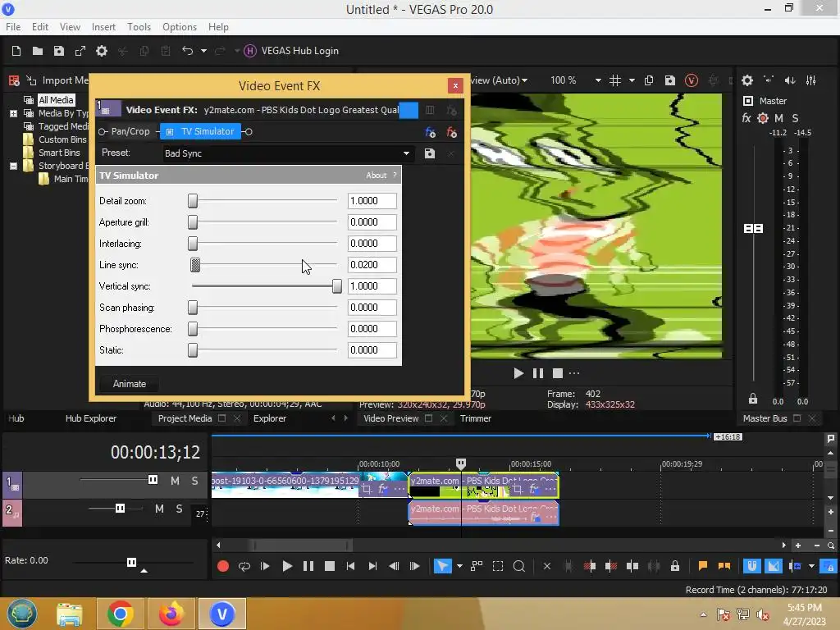This screenshot has height=630, width=840.
Task: Save the preset with the disk icon
Action: (x=430, y=153)
